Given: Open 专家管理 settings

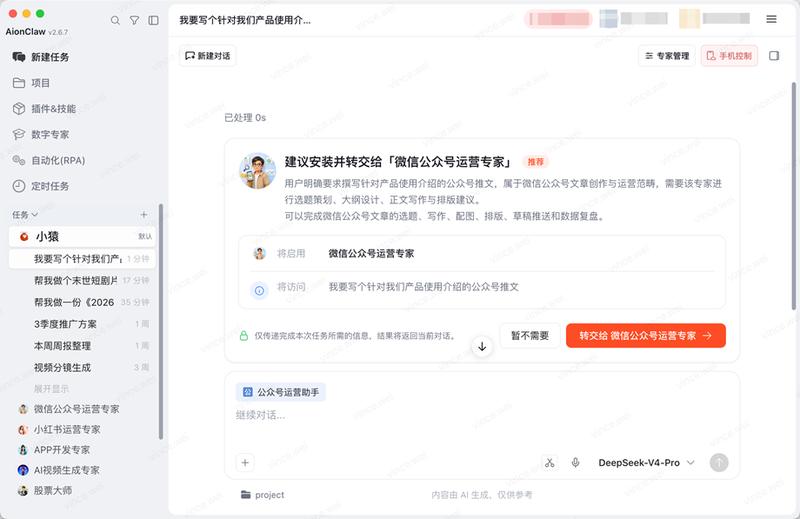Looking at the screenshot, I should pos(667,56).
